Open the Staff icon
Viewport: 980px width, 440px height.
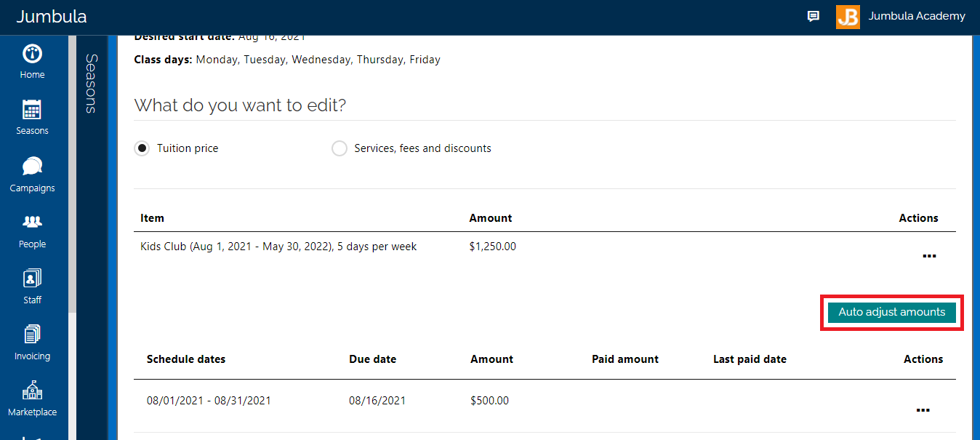[32, 279]
